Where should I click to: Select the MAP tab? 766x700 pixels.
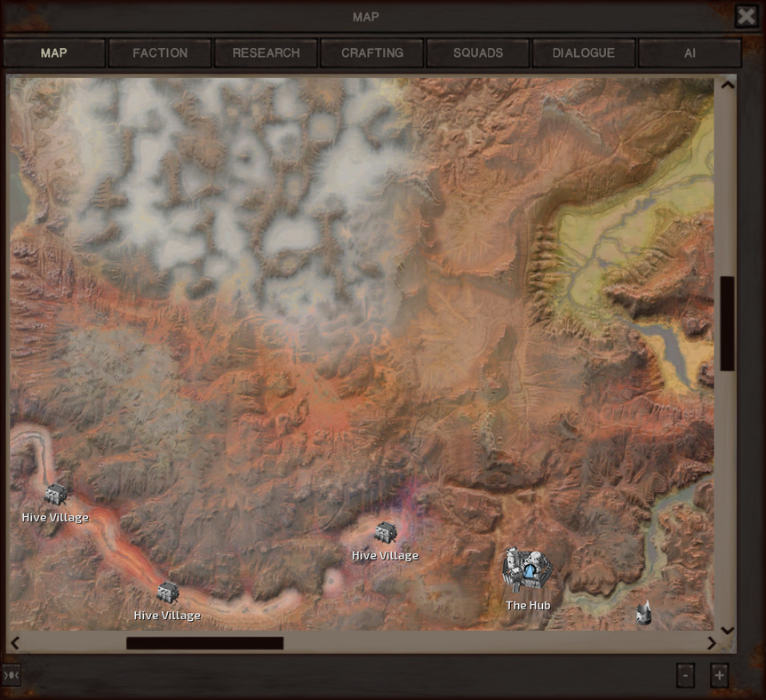point(53,52)
